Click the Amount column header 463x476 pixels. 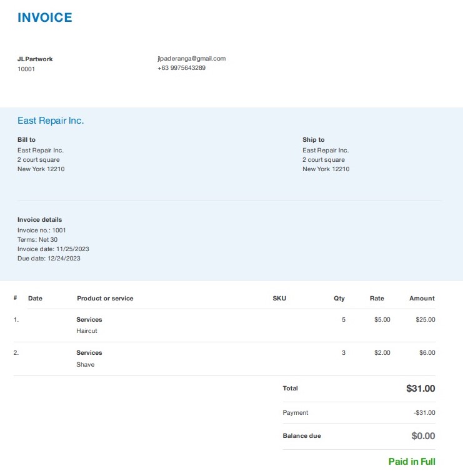[422, 299]
